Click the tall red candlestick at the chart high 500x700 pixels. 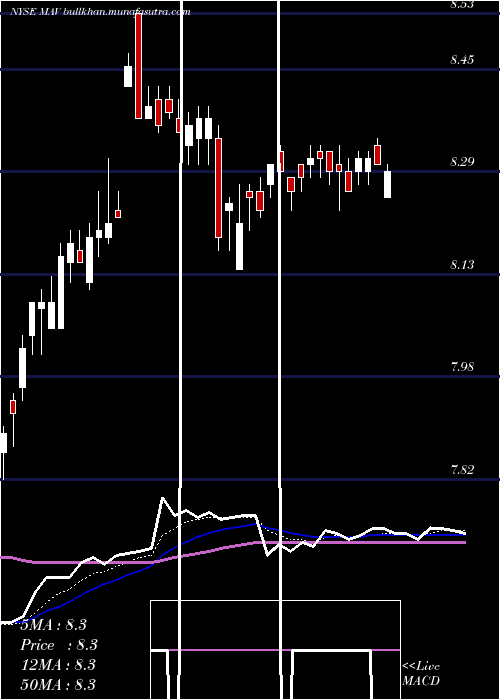138,66
